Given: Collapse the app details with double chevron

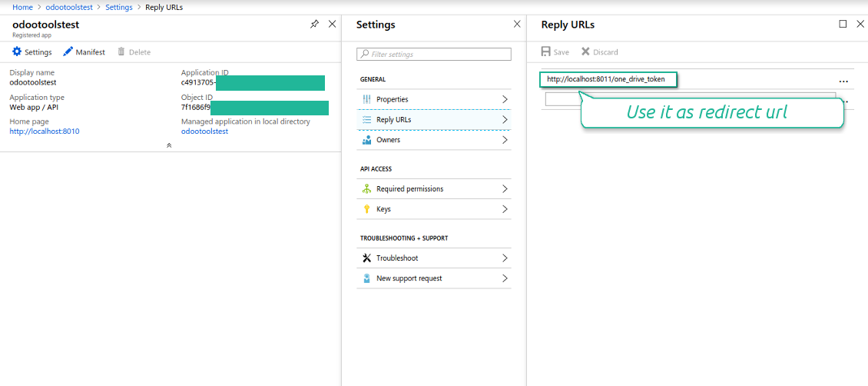Looking at the screenshot, I should [169, 145].
